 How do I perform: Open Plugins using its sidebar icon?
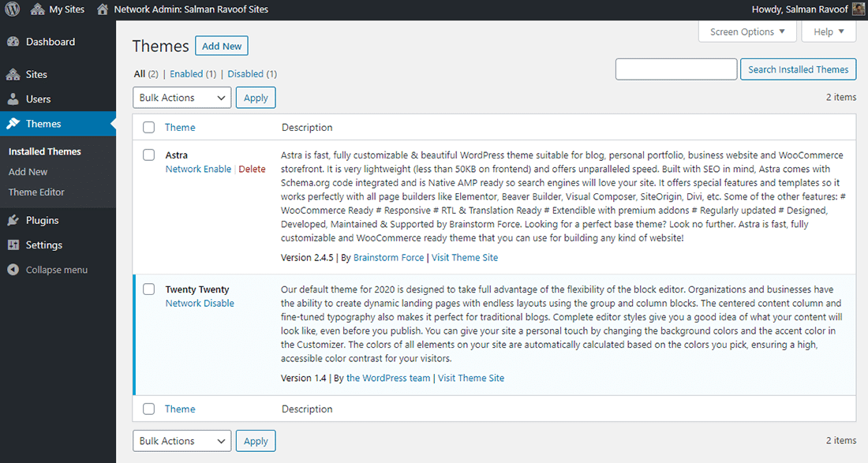pos(14,220)
